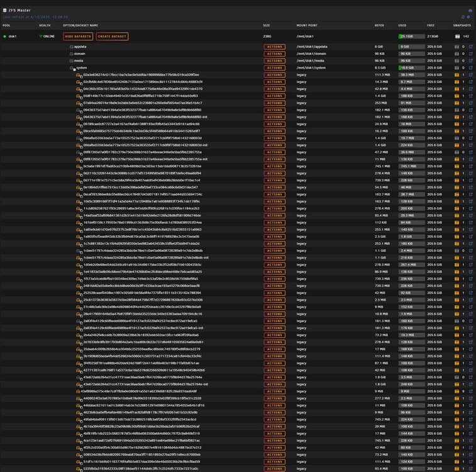Open external link icon for /mnt/disk1/system

coord(470,68)
